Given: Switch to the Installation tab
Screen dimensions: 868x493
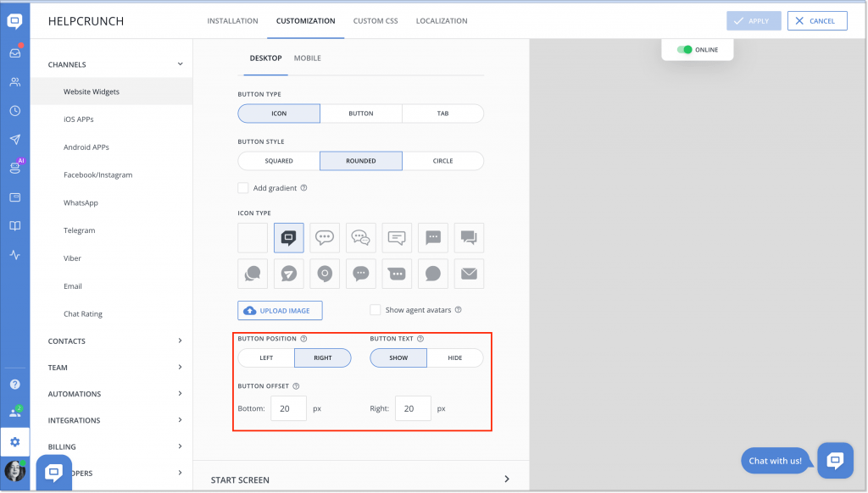Looking at the screenshot, I should tap(232, 21).
